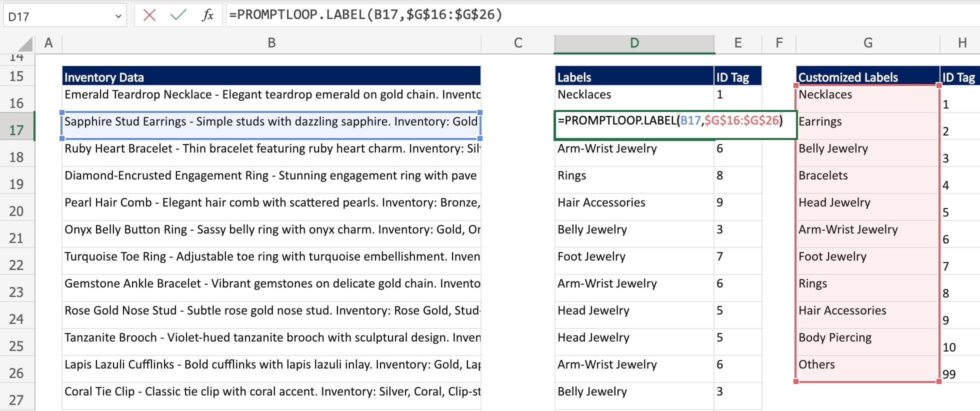Select the Coral Tie Clip inventory cell
980x411 pixels.
tap(271, 392)
